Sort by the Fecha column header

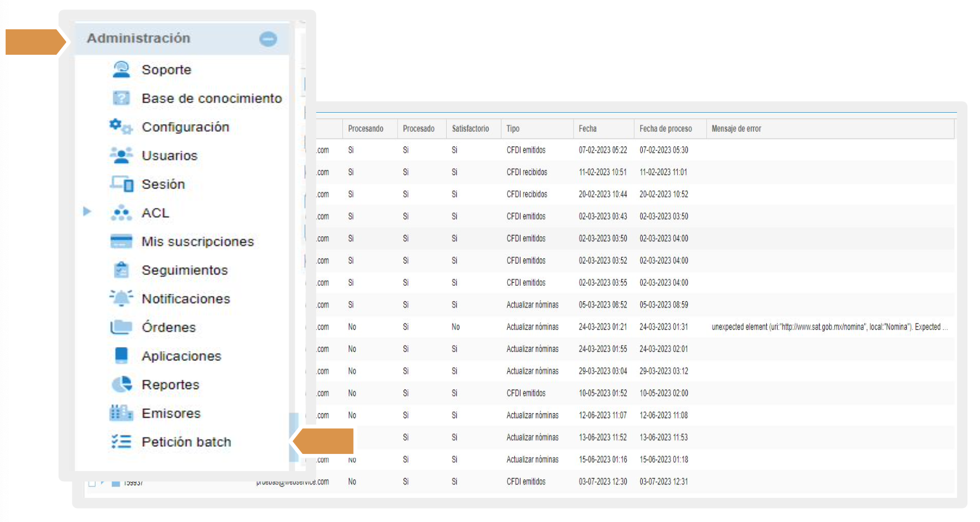tap(587, 129)
